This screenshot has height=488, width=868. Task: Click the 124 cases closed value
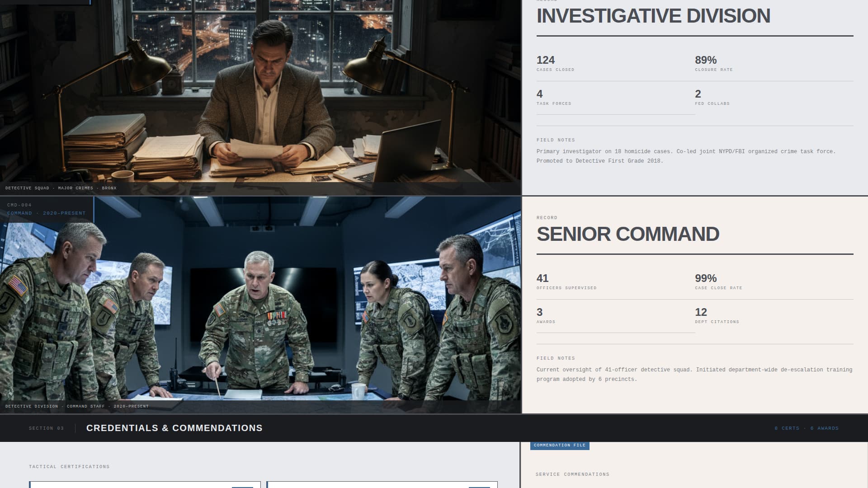coord(545,60)
